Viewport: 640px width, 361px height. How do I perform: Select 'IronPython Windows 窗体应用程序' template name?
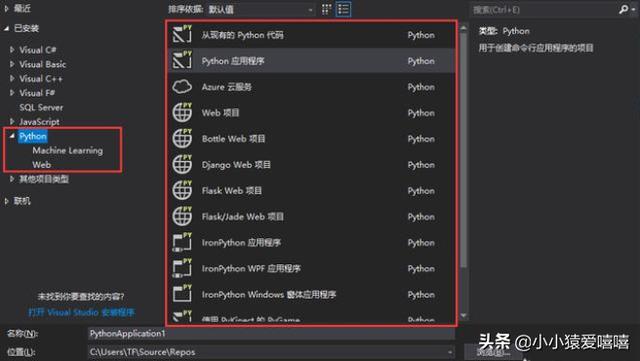[269, 294]
